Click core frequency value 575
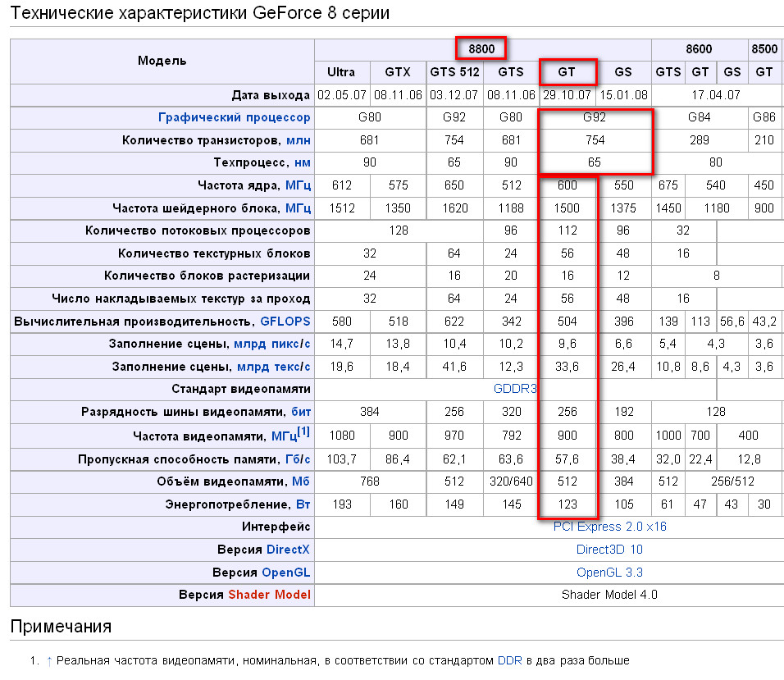 click(398, 186)
